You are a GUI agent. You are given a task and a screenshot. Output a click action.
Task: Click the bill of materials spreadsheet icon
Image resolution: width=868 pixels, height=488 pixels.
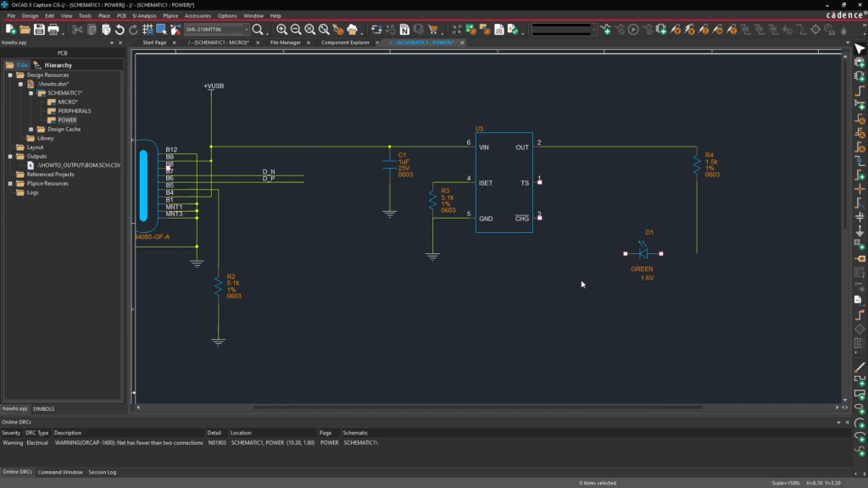point(498,30)
